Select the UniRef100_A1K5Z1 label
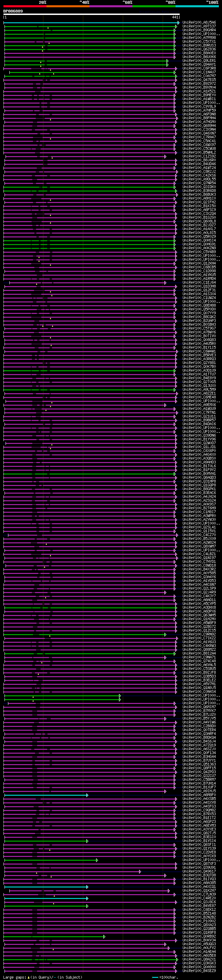The image size is (222, 980). coord(199,92)
